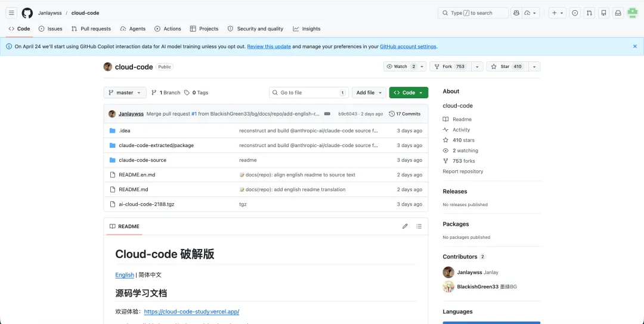Viewport: 644px width, 324px height.
Task: Open the master branch selector
Action: point(125,93)
